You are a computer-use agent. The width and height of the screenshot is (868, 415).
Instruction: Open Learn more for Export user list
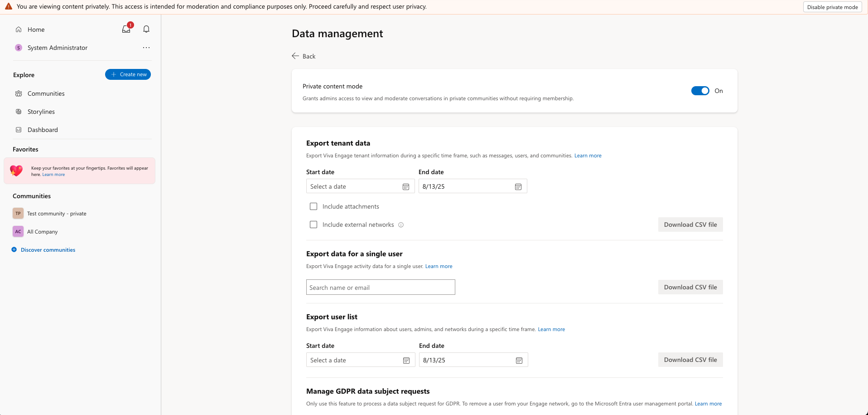551,329
